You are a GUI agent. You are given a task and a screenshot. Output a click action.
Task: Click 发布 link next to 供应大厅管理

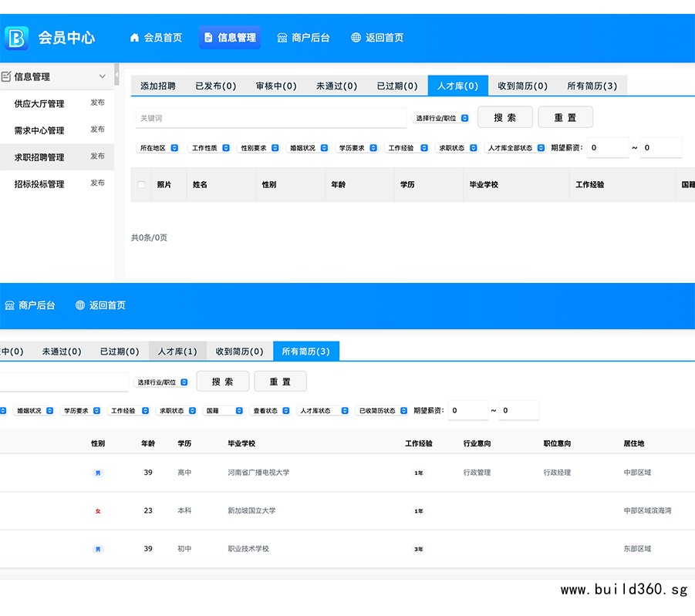point(97,103)
